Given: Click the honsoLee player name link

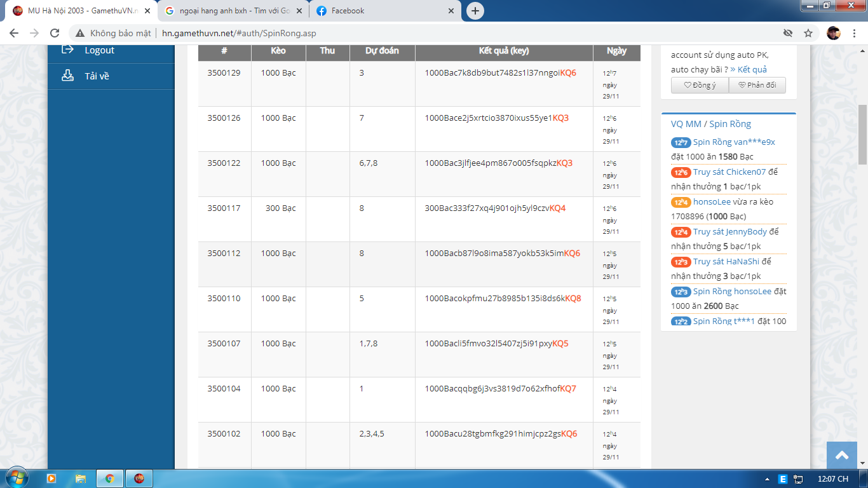Looking at the screenshot, I should click(710, 201).
